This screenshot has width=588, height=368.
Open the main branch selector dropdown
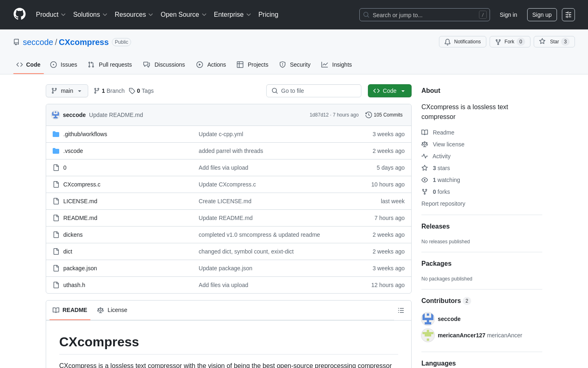[67, 91]
